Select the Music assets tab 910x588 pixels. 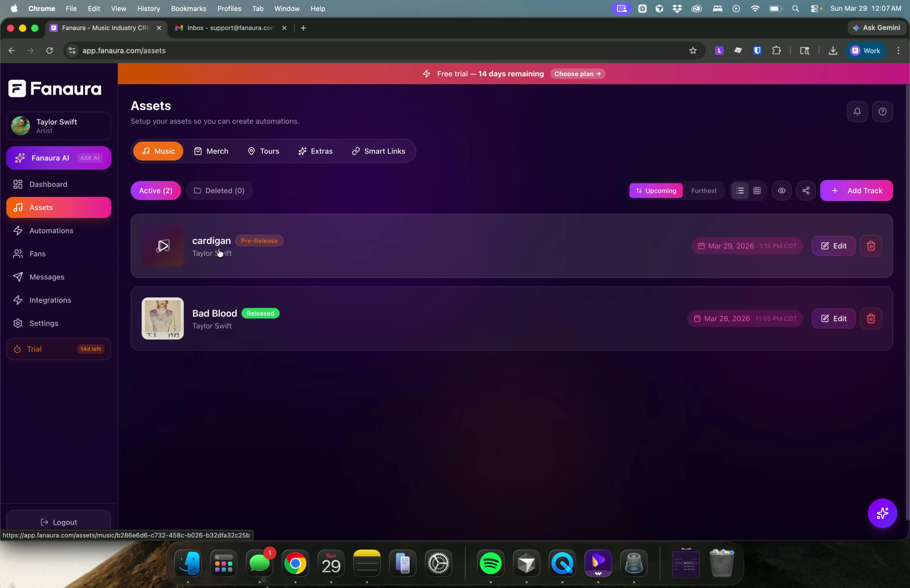[158, 151]
